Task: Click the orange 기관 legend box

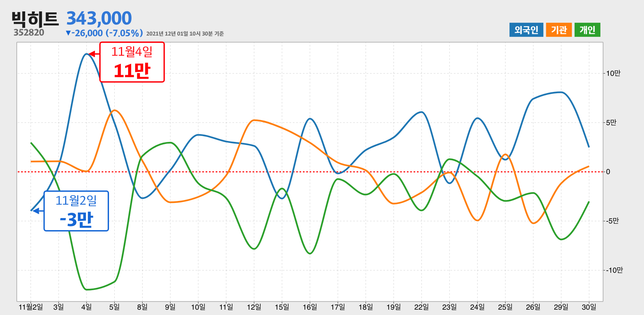Action: (x=559, y=30)
